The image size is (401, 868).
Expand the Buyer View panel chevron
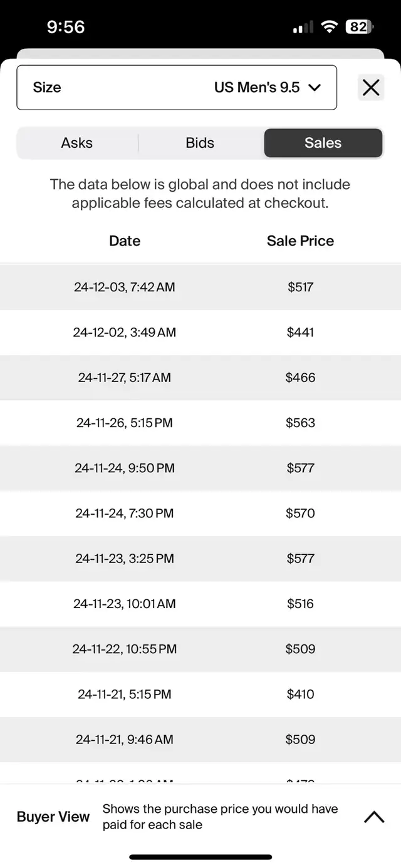[374, 817]
